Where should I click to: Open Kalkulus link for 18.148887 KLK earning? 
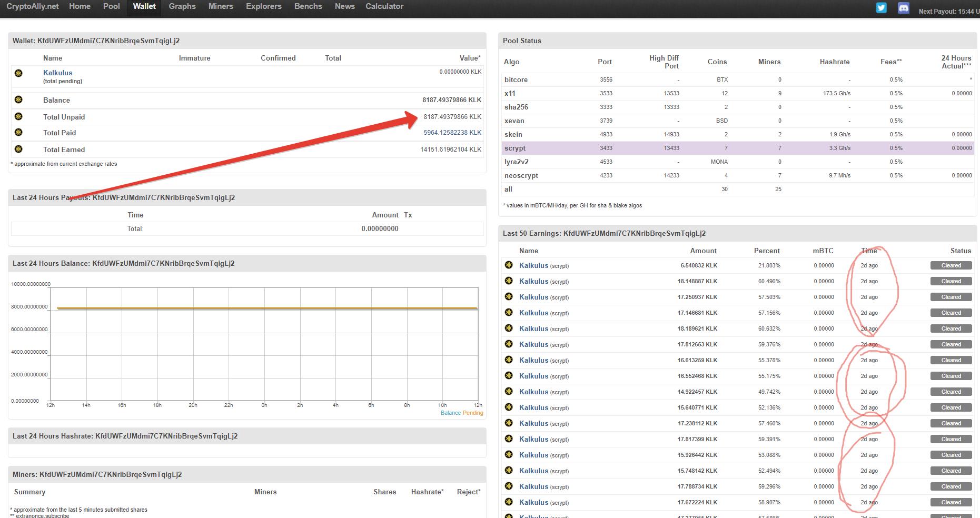click(x=533, y=281)
